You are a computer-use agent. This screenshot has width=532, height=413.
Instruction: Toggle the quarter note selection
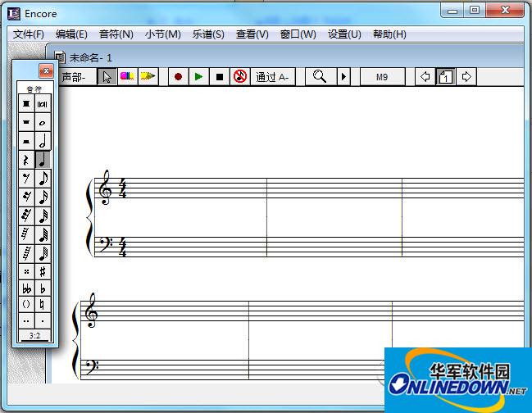coord(43,159)
